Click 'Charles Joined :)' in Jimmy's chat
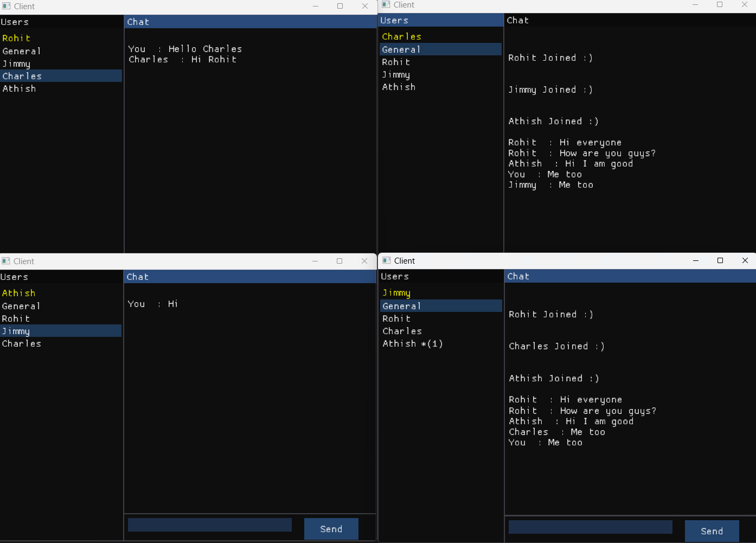Image resolution: width=756 pixels, height=543 pixels. pos(556,346)
